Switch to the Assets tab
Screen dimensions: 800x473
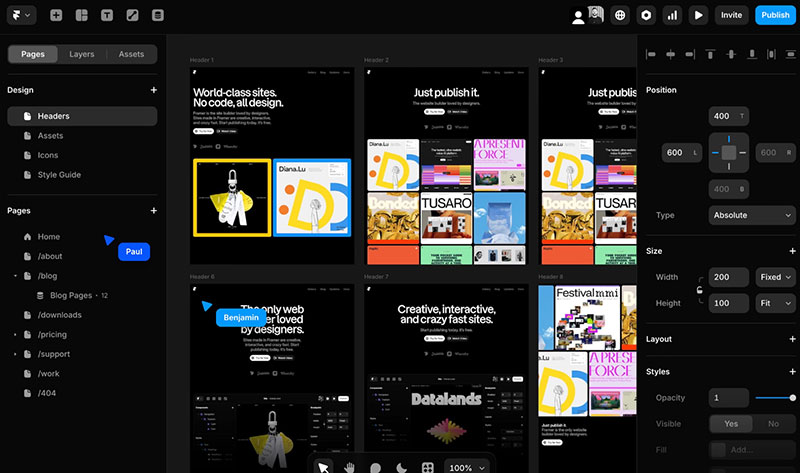pos(131,54)
